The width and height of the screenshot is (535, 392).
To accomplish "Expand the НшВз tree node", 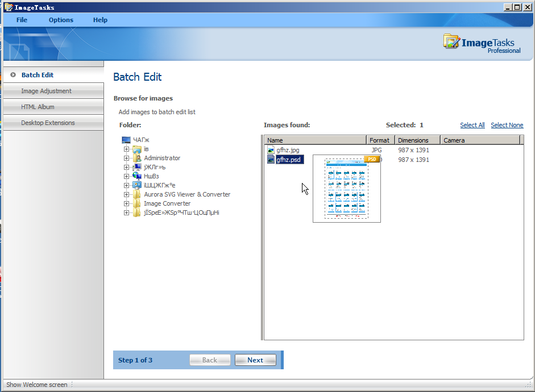I will (126, 176).
